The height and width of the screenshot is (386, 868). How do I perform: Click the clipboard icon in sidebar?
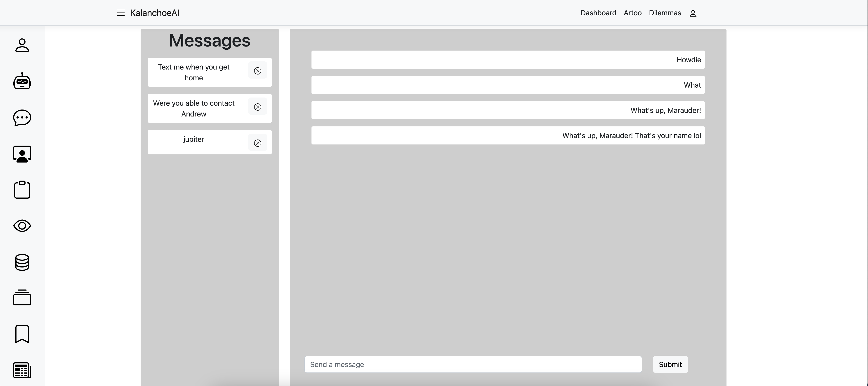coord(22,190)
